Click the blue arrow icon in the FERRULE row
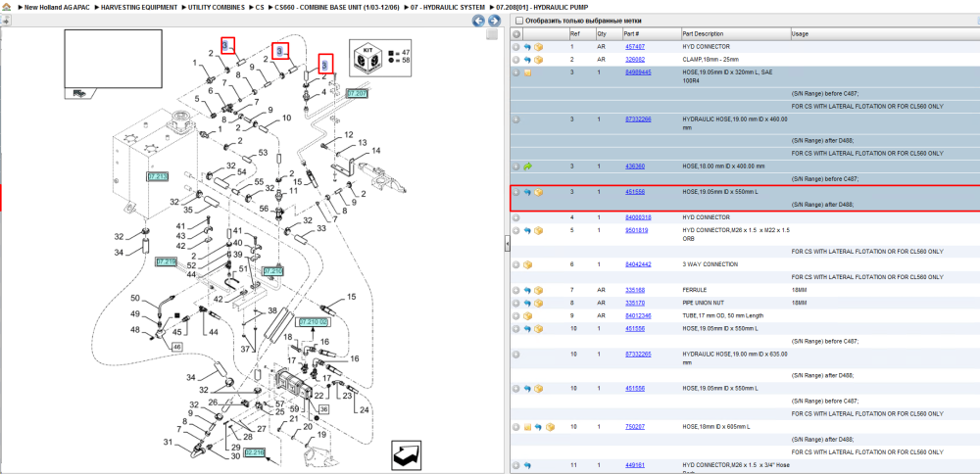The image size is (980, 474). point(527,291)
